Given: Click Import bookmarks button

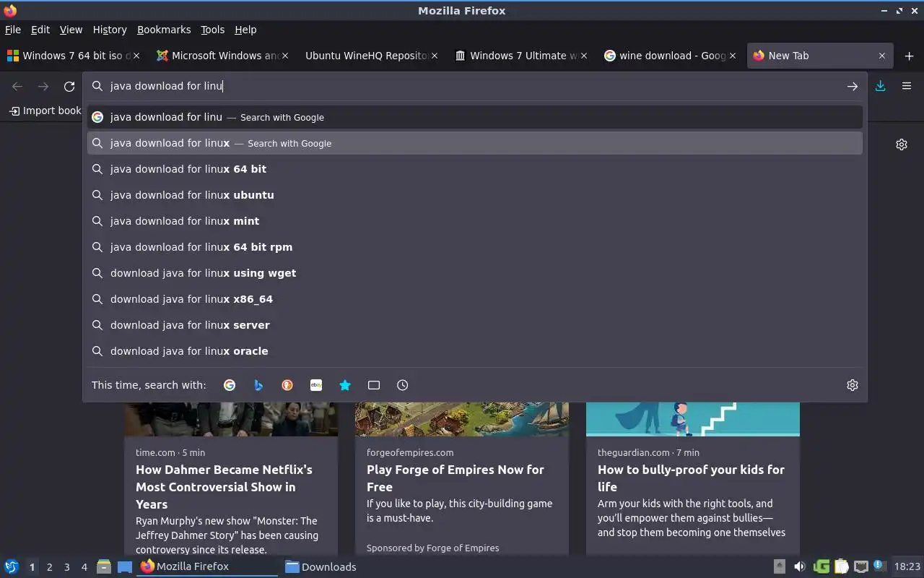Looking at the screenshot, I should pos(45,111).
